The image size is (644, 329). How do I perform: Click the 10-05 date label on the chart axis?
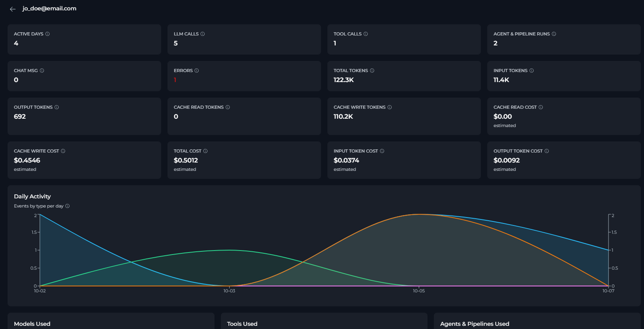(x=419, y=291)
